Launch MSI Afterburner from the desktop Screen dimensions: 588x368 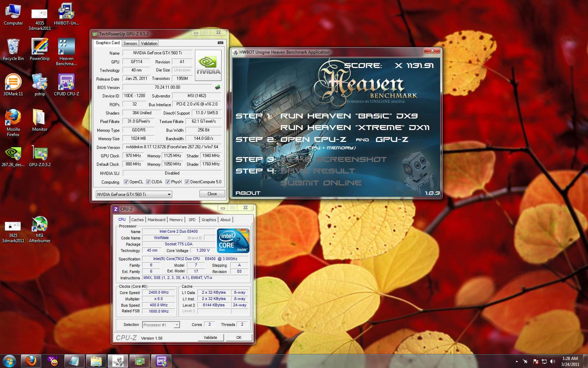pyautogui.click(x=39, y=230)
